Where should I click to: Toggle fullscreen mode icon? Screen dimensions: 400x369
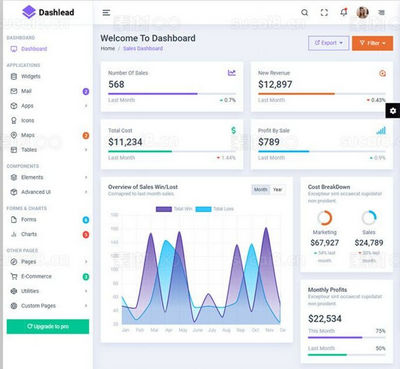click(x=324, y=13)
